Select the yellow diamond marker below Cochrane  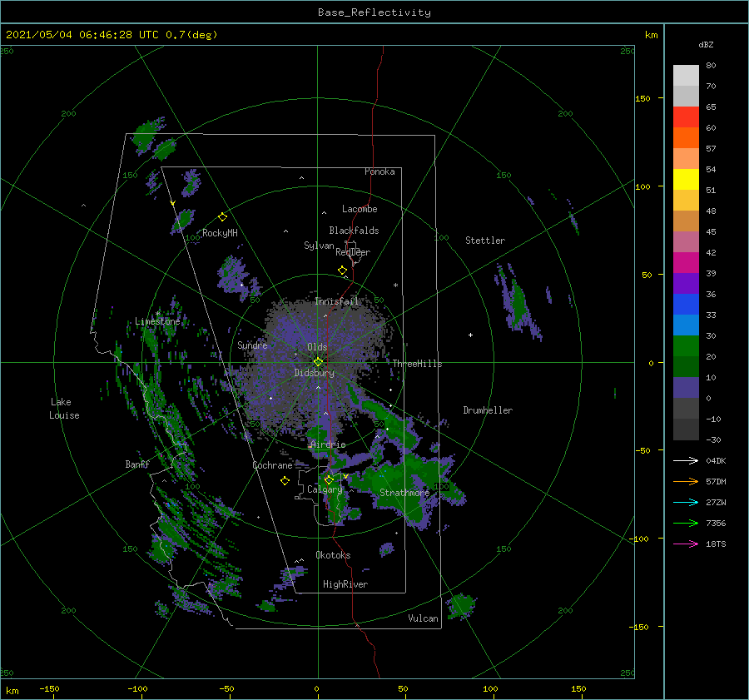[x=285, y=481]
